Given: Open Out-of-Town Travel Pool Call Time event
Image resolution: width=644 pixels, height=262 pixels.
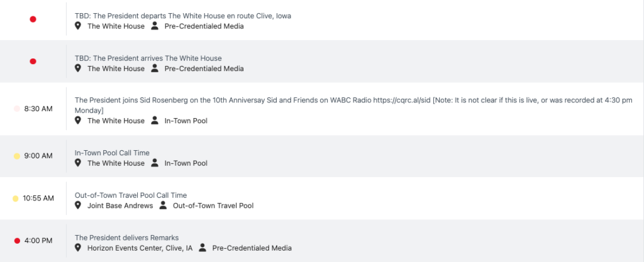Looking at the screenshot, I should tap(131, 195).
